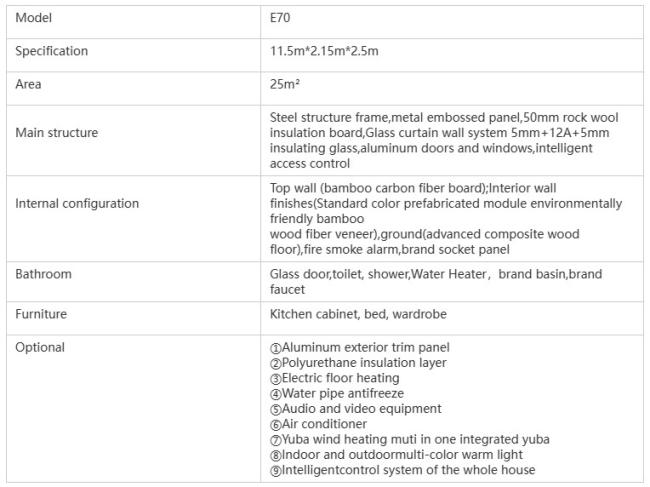Viewport: 650px width, 487px height.
Task: Click the Area row label
Action: (x=28, y=85)
